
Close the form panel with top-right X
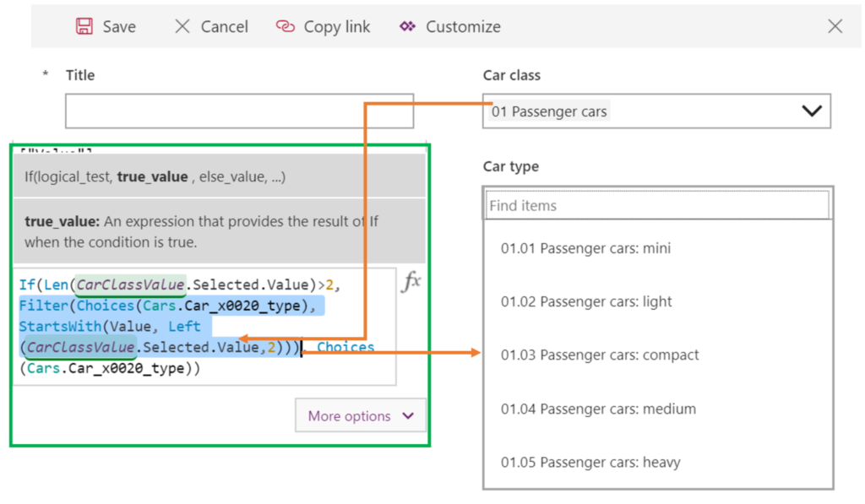[x=835, y=26]
